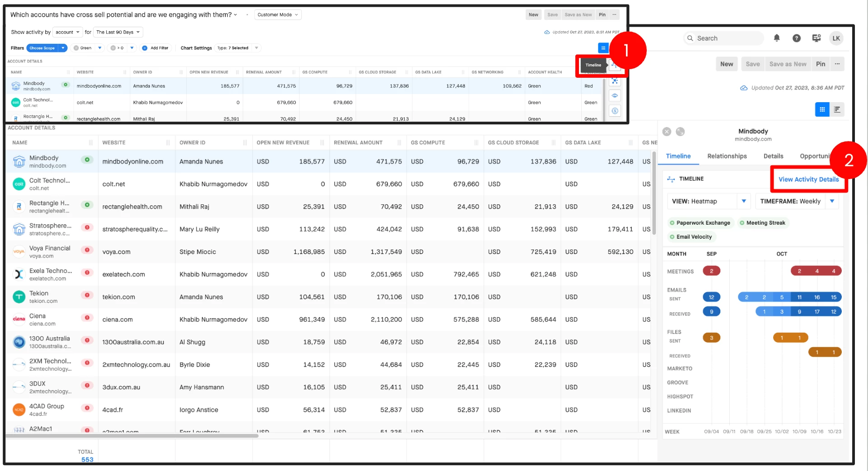Switch to the Relationships tab
The image size is (868, 471).
click(727, 156)
